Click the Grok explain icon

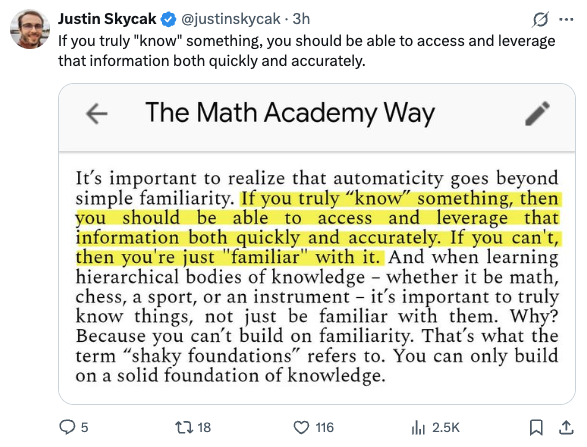coord(540,19)
